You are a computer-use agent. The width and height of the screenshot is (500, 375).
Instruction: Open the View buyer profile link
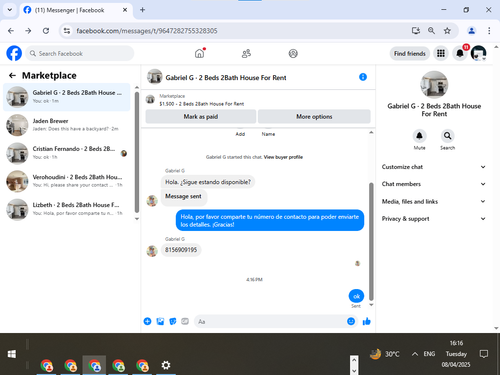pyautogui.click(x=283, y=157)
